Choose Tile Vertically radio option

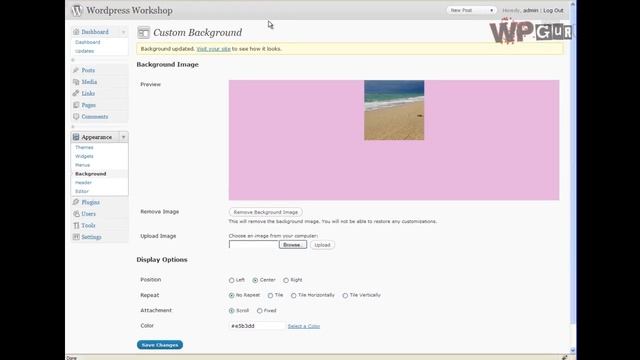[x=345, y=296]
